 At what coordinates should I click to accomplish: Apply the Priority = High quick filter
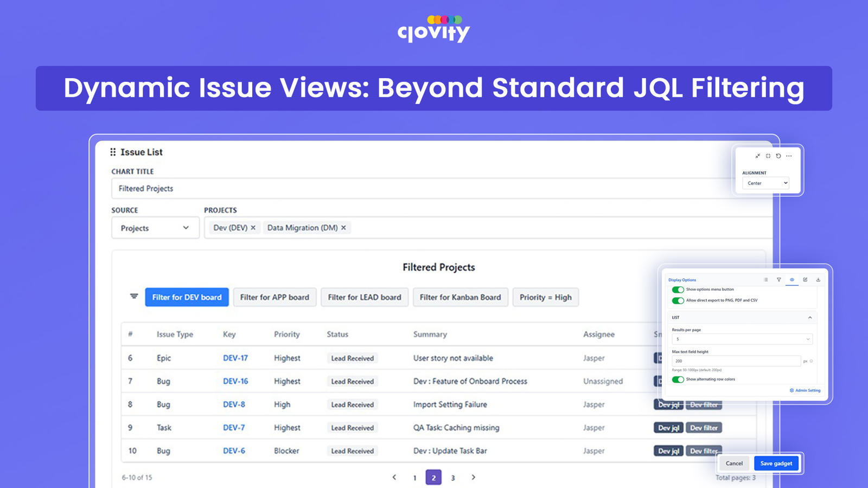click(x=546, y=297)
